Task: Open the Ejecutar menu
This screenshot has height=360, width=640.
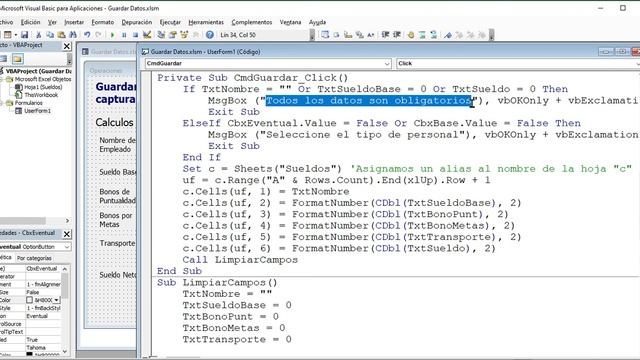Action: 170,22
